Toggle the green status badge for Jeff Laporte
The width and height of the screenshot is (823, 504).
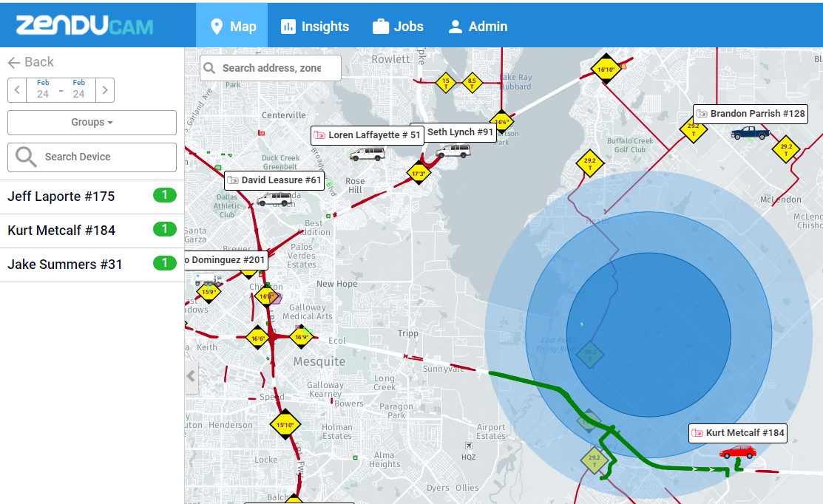[x=164, y=195]
